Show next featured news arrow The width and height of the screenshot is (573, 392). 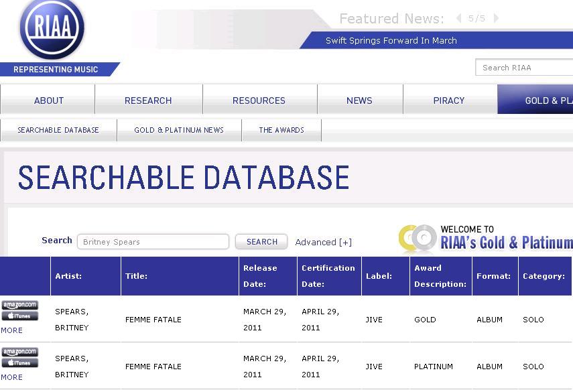[x=496, y=18]
